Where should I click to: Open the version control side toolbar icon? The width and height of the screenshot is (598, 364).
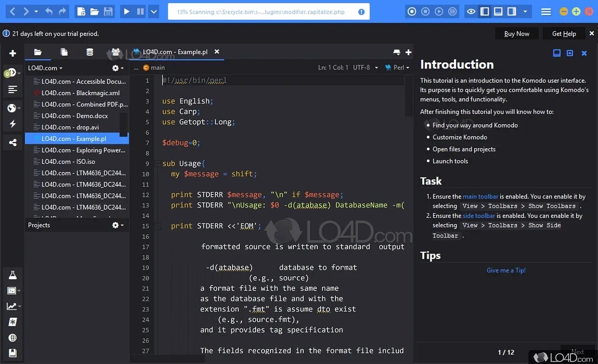click(12, 73)
